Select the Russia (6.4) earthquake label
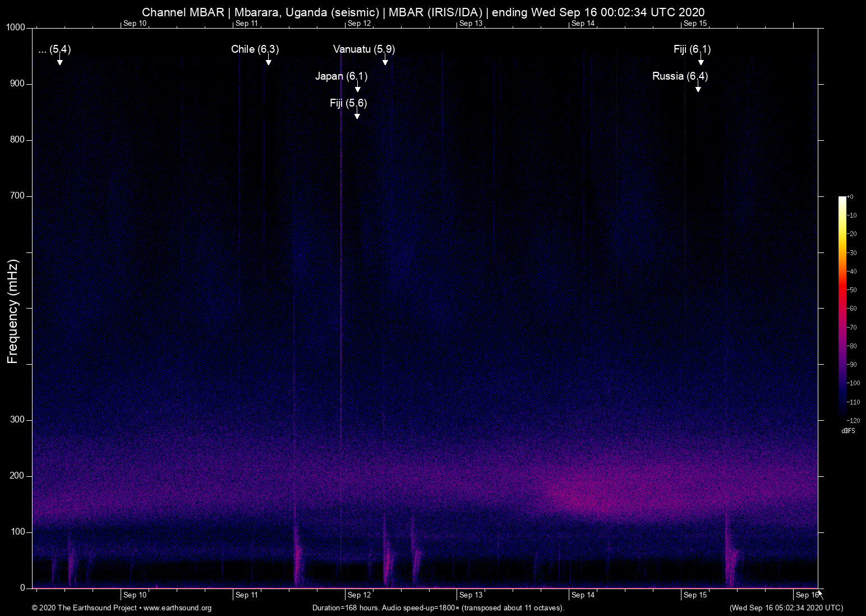This screenshot has height=616, width=866. click(x=680, y=76)
